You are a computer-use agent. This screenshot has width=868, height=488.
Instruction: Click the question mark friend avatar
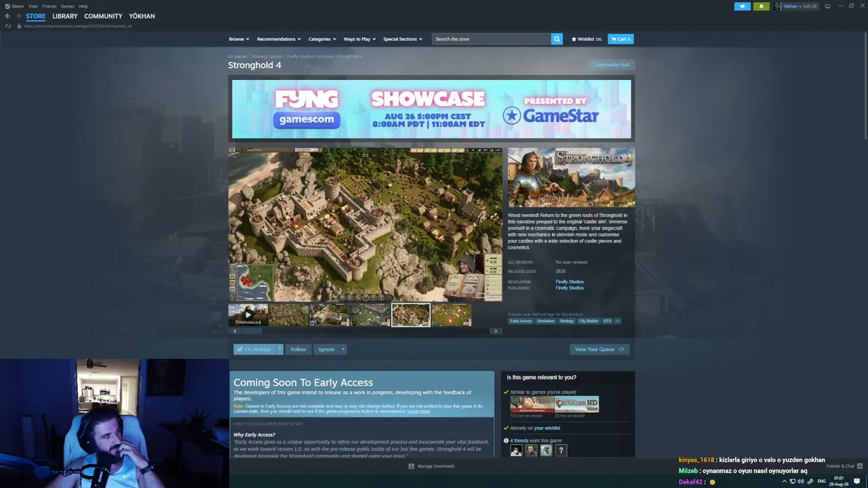click(561, 450)
